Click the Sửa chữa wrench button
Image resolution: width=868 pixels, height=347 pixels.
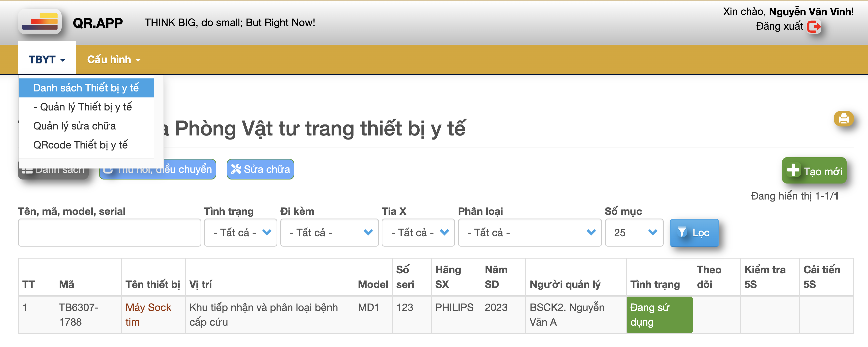[x=260, y=169]
